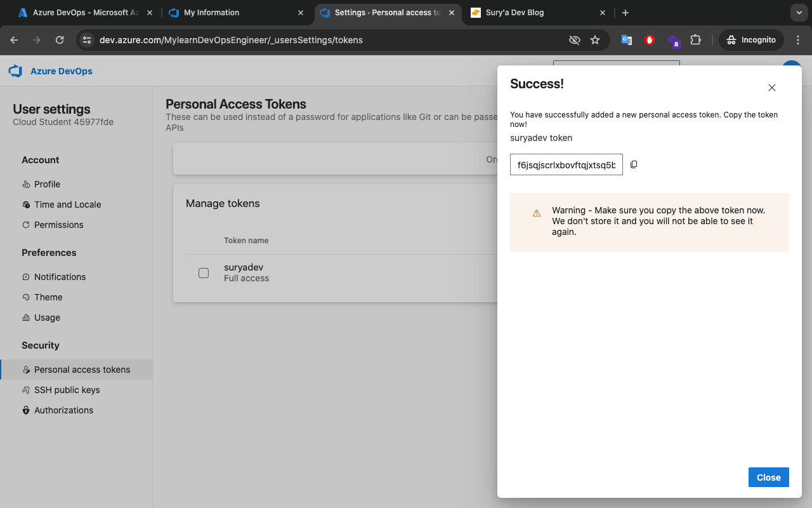Click the tracking protection eye icon
Screen dimensions: 812x508
(575, 40)
